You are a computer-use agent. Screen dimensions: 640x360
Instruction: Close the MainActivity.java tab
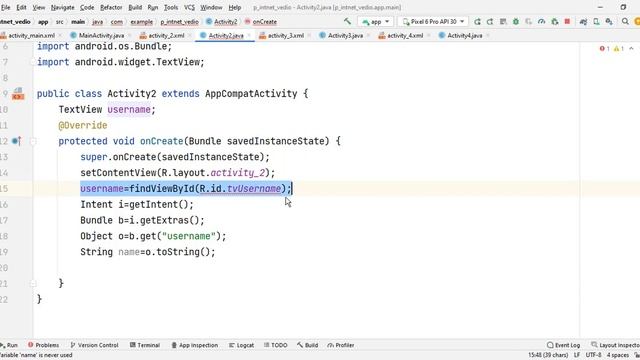(x=129, y=36)
